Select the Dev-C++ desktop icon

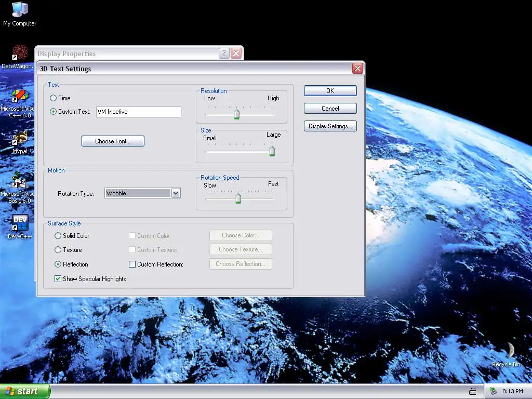pos(20,227)
